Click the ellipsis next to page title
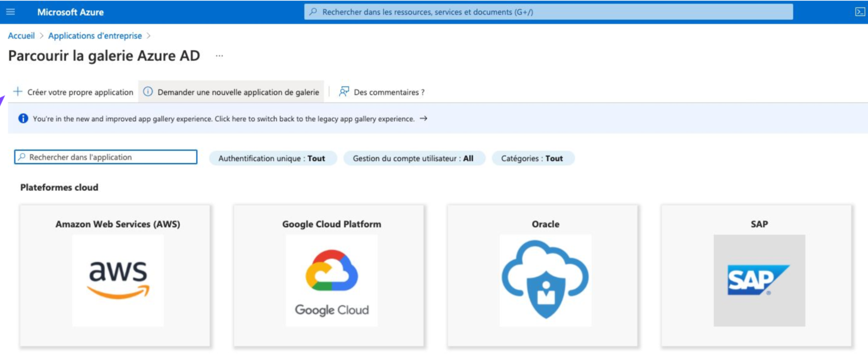868x362 pixels. 219,56
